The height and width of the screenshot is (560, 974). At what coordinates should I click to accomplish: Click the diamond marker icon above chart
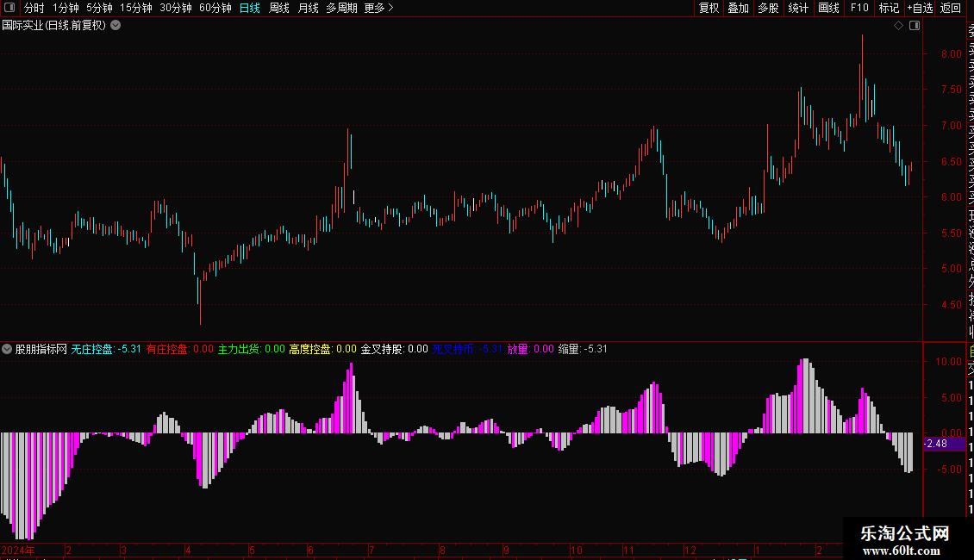898,26
